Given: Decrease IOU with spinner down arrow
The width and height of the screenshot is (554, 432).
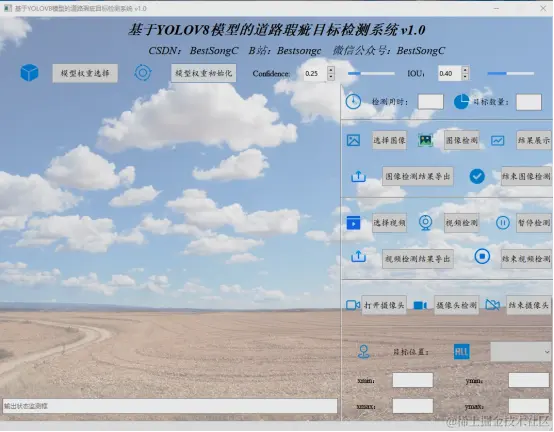Looking at the screenshot, I should click(x=465, y=77).
